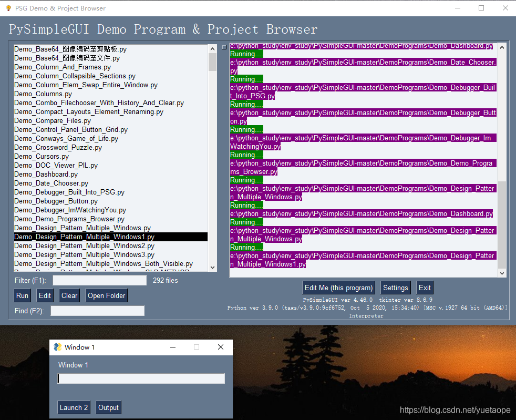The height and width of the screenshot is (420, 516).
Task: Click the Python icon in Window 1 title bar
Action: (x=58, y=347)
